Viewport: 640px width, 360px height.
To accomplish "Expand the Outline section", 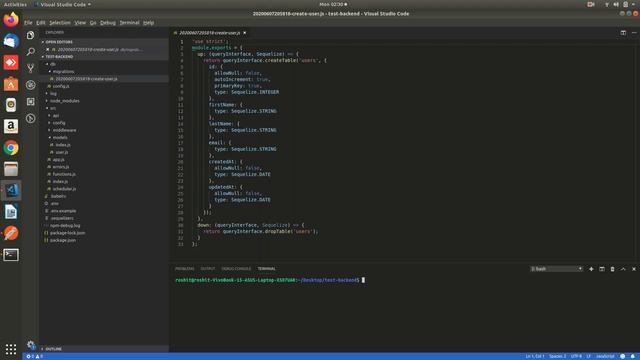I will click(x=53, y=349).
